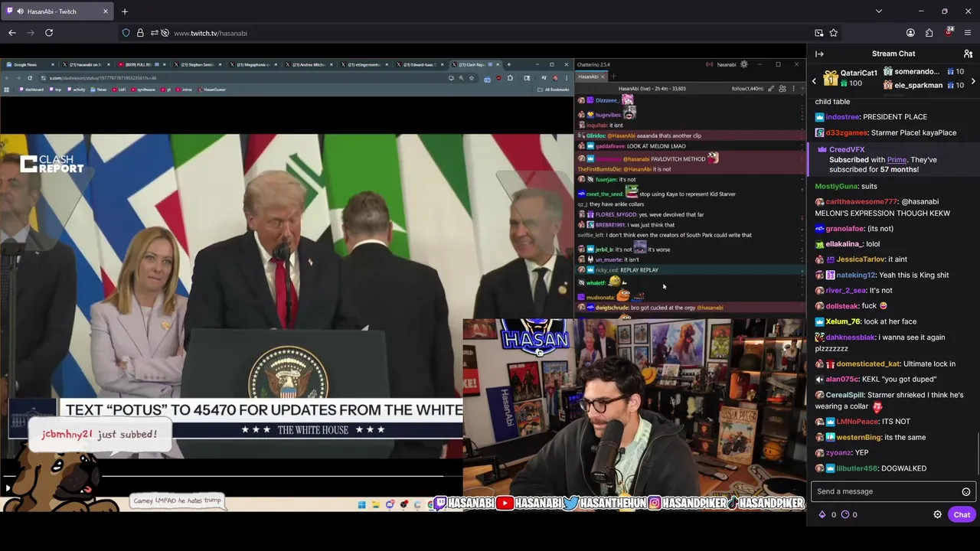
Task: Select the HasanAbi - Twitch browser tab
Action: click(x=57, y=11)
